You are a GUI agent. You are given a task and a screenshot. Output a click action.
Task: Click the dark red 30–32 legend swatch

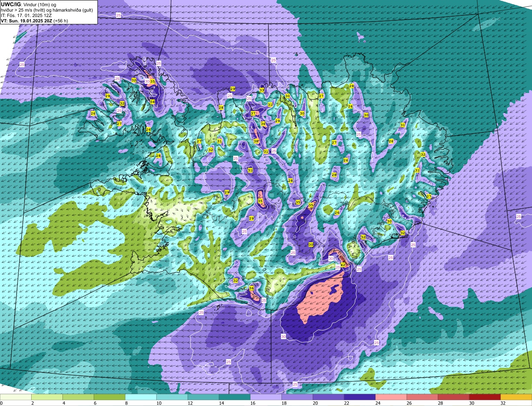click(485, 397)
